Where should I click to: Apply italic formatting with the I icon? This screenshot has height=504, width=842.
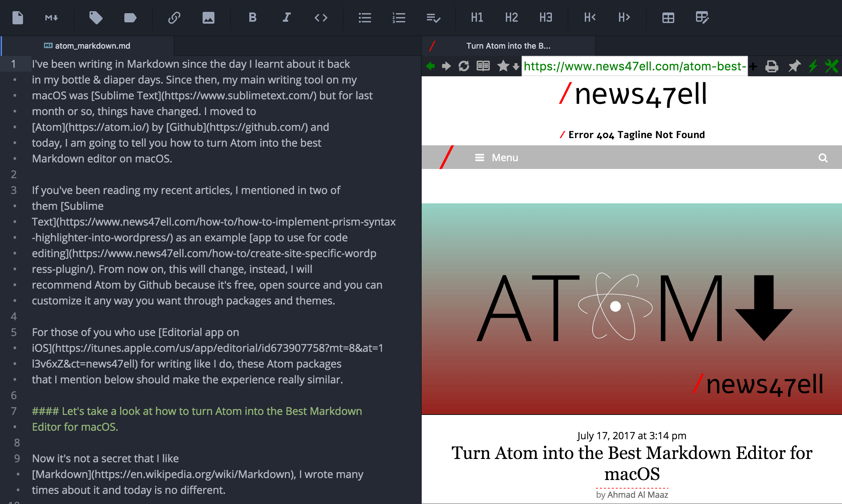click(x=287, y=17)
